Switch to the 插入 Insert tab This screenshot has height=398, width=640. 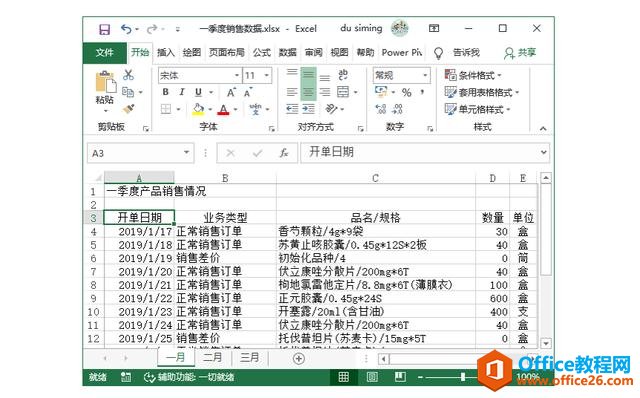click(166, 53)
